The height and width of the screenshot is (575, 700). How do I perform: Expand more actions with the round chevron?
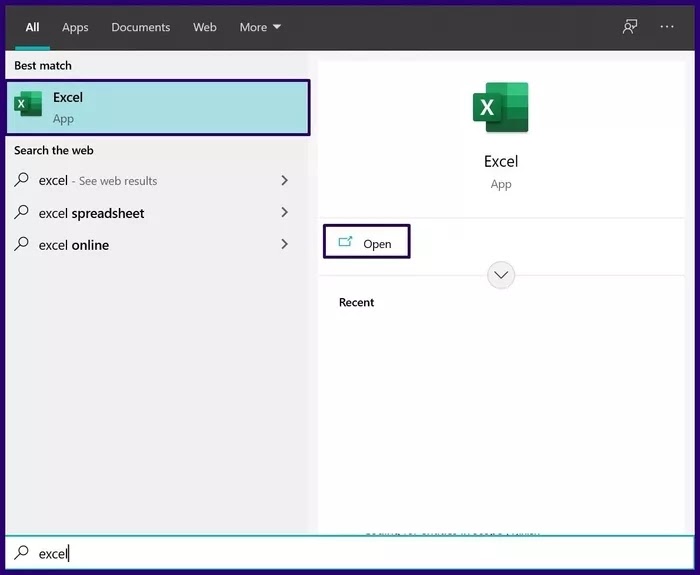coord(501,275)
